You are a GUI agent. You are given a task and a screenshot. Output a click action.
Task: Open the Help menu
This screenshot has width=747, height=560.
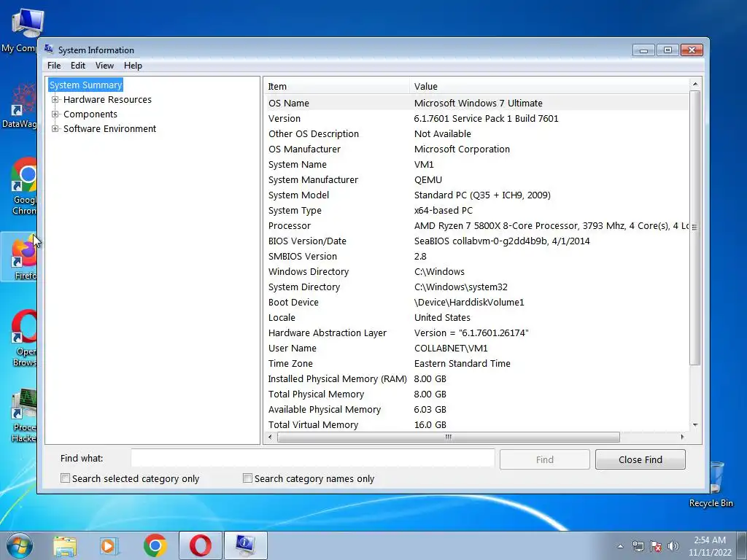(x=133, y=66)
